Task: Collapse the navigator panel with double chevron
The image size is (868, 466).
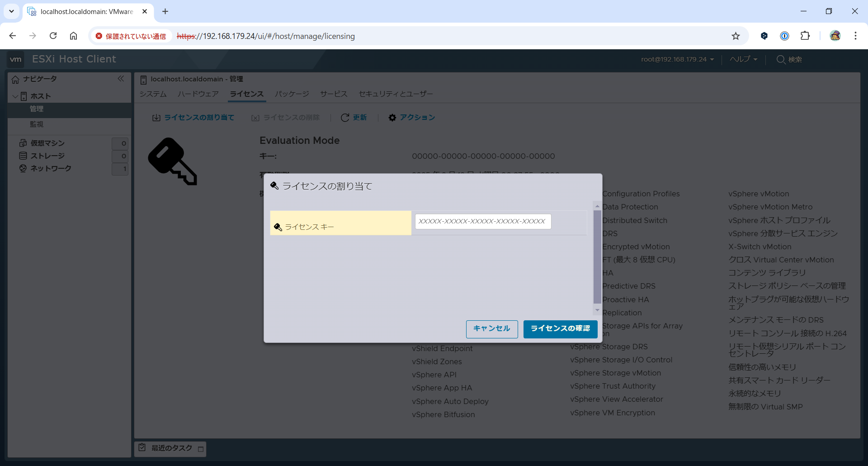Action: tap(121, 79)
